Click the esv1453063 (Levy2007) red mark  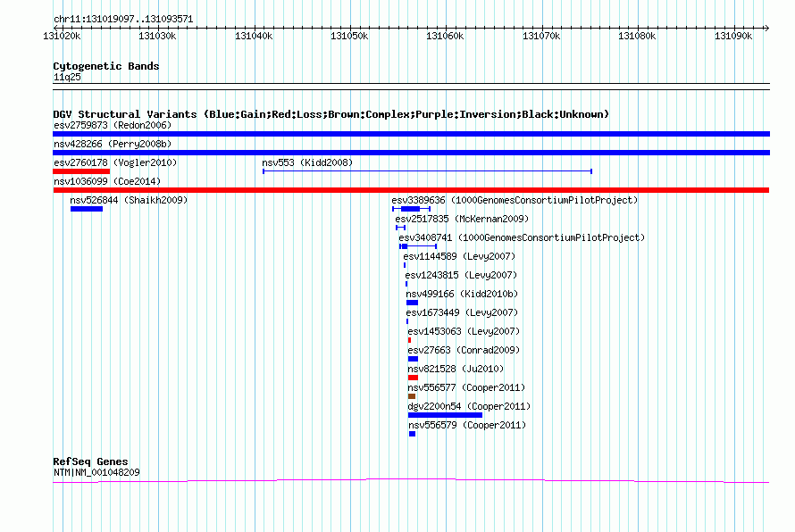pos(410,340)
